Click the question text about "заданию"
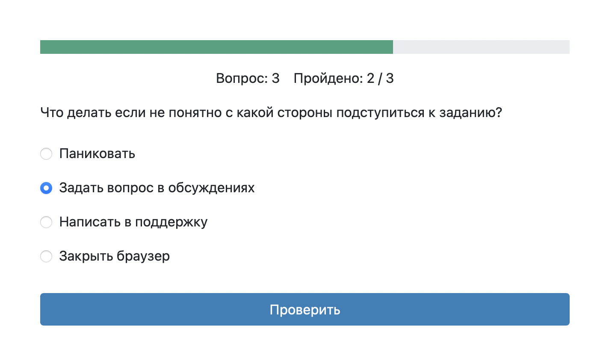 tap(271, 113)
